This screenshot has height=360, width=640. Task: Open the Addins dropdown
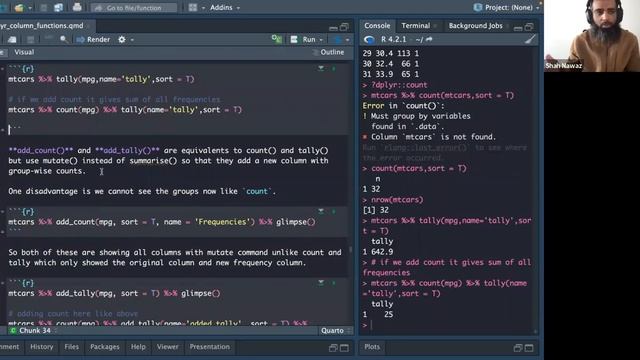[x=225, y=7]
